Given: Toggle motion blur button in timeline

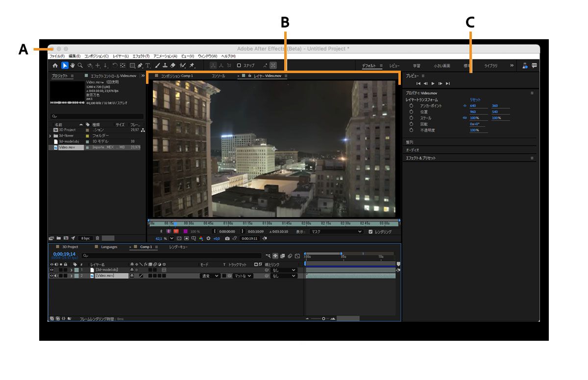Looking at the screenshot, I should (x=290, y=255).
